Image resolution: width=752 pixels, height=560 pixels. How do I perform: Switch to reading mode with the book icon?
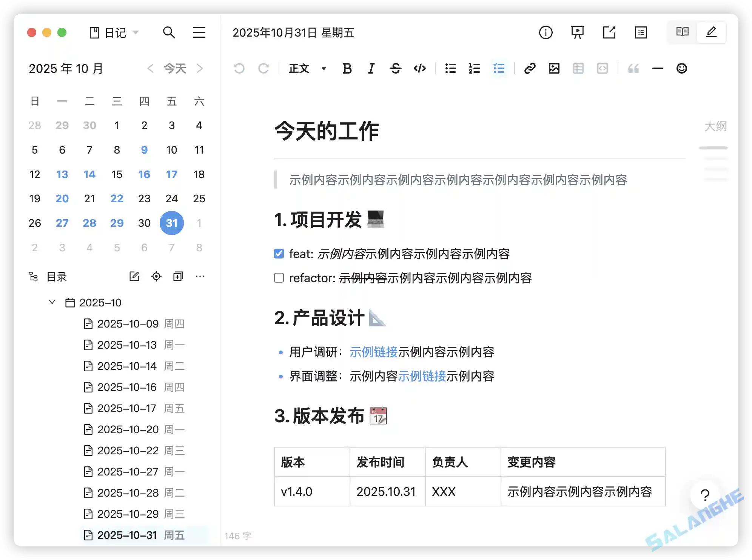tap(682, 32)
